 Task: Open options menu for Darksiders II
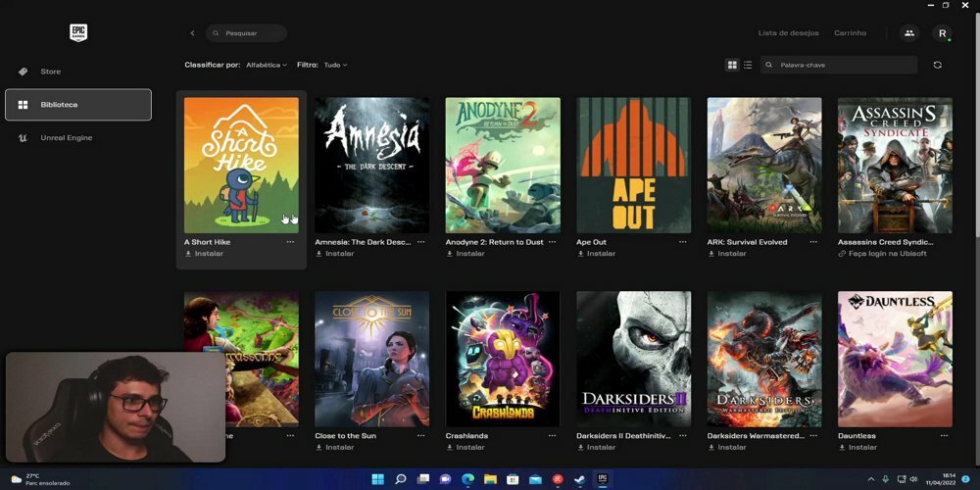(682, 436)
